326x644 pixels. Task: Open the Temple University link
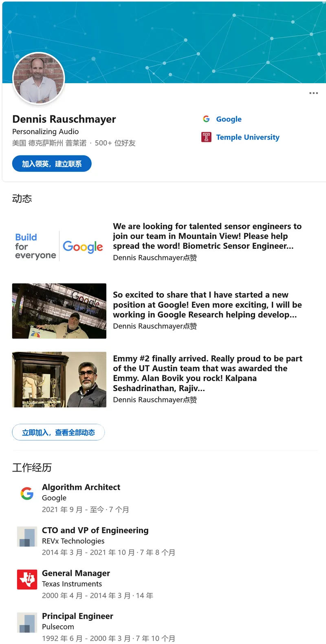pos(248,137)
